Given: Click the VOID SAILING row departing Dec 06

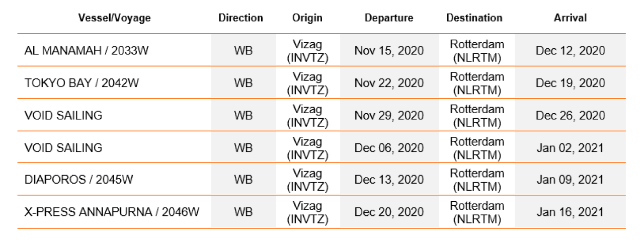Looking at the screenshot, I should tap(63, 147).
